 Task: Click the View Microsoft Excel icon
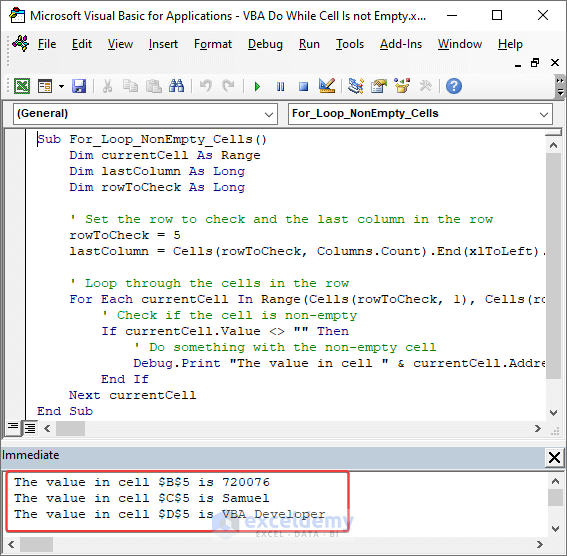pos(22,86)
